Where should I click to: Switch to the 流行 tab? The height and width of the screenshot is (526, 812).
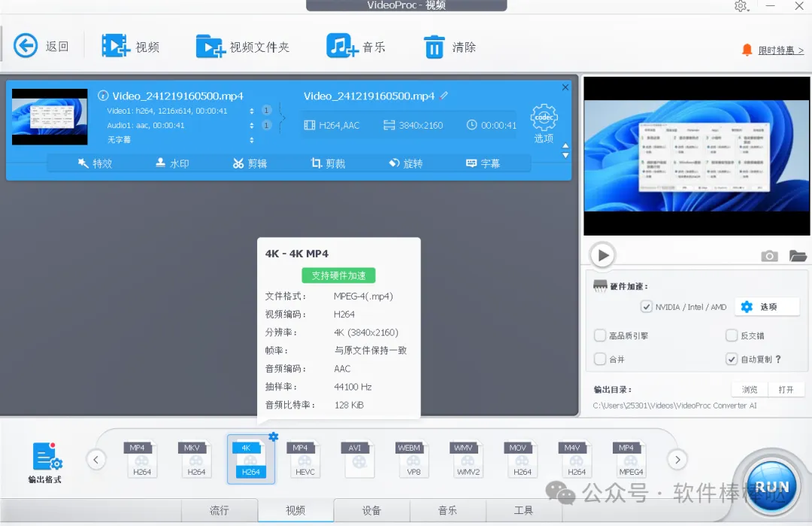pos(220,510)
